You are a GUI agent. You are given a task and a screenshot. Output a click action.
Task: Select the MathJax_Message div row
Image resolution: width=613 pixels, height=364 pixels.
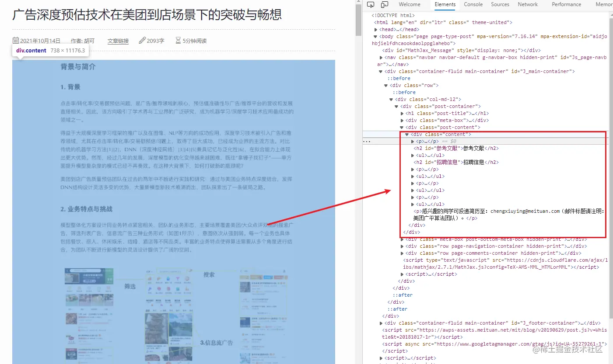coord(461,50)
